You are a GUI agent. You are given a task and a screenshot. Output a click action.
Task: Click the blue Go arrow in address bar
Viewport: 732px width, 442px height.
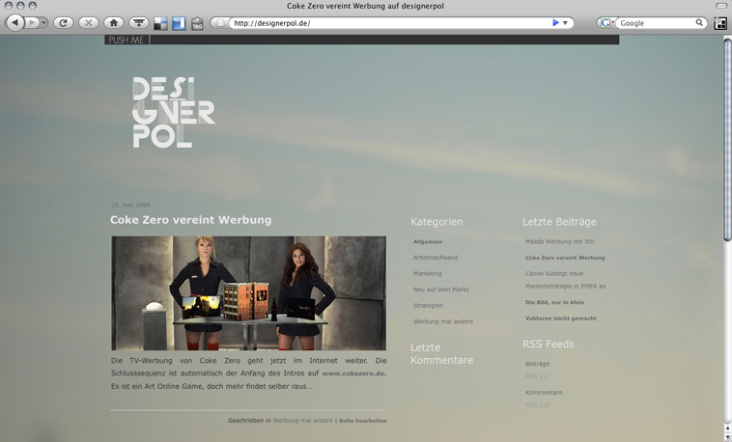(555, 22)
